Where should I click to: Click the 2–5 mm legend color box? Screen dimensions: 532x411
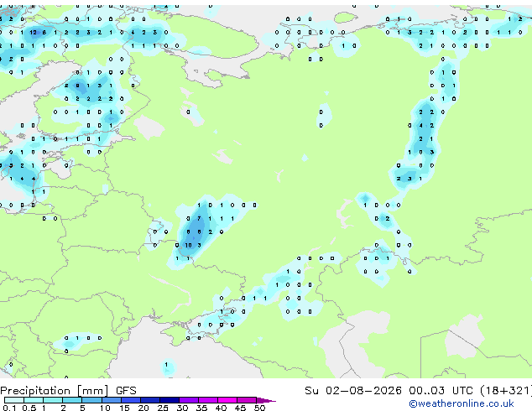[x=72, y=400]
